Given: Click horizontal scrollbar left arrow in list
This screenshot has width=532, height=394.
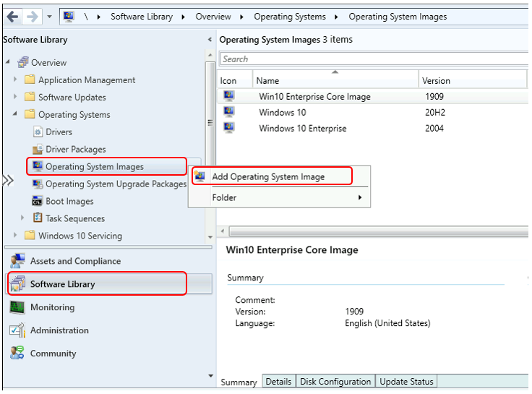Looking at the screenshot, I should point(223,231).
